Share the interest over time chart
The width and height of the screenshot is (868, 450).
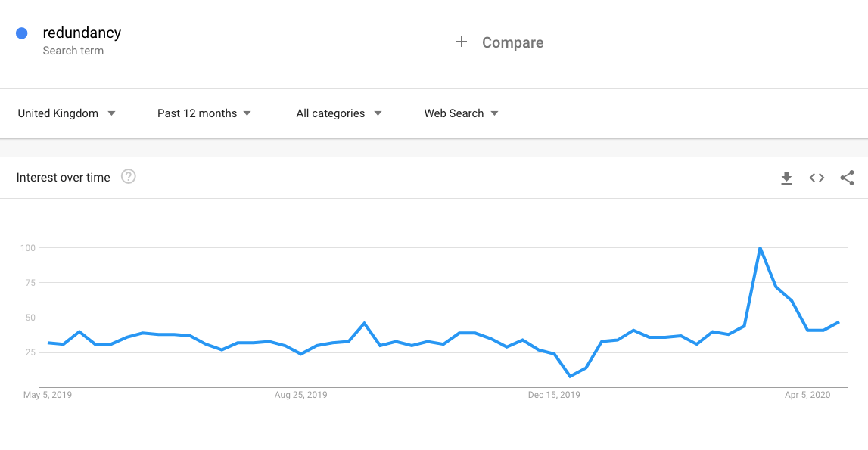pos(847,178)
